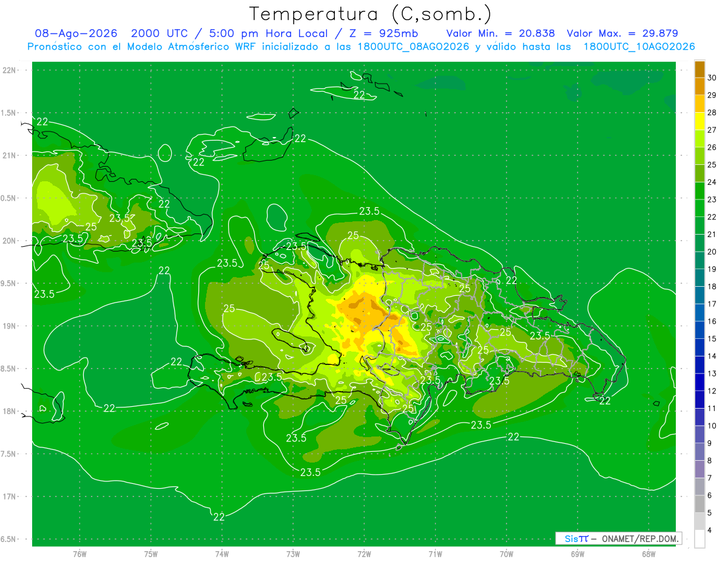Click the "68W" longitude axis label
The height and width of the screenshot is (562, 728).
(x=649, y=554)
